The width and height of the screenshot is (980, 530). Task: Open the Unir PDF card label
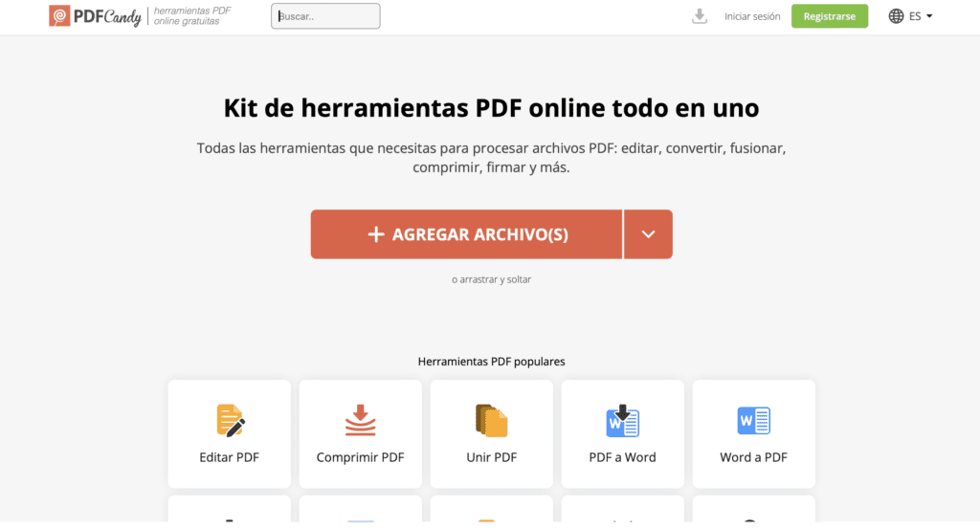pyautogui.click(x=491, y=457)
